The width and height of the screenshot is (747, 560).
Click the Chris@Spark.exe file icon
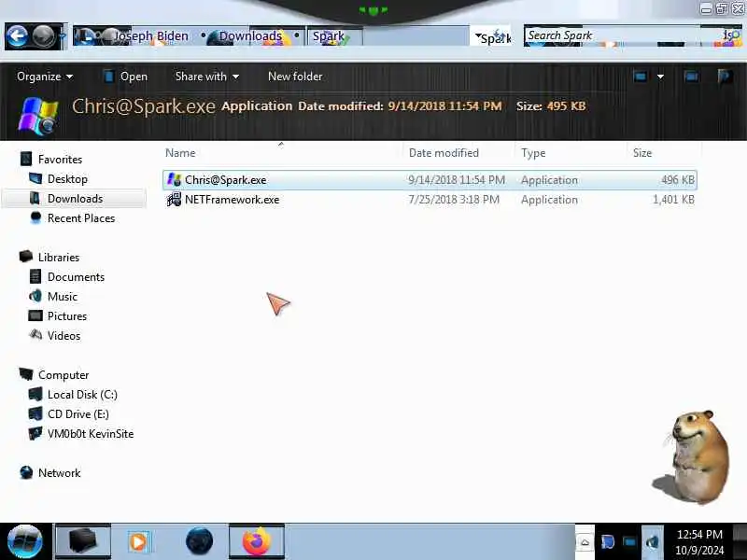tap(174, 179)
